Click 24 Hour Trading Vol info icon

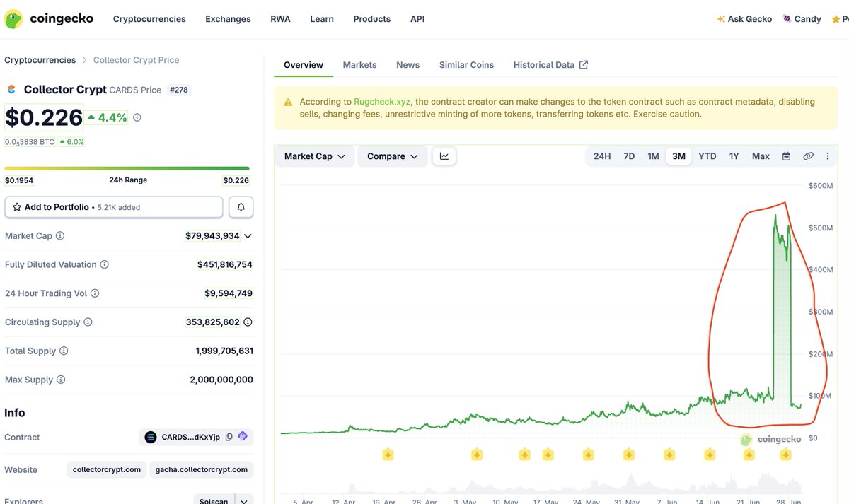[95, 293]
